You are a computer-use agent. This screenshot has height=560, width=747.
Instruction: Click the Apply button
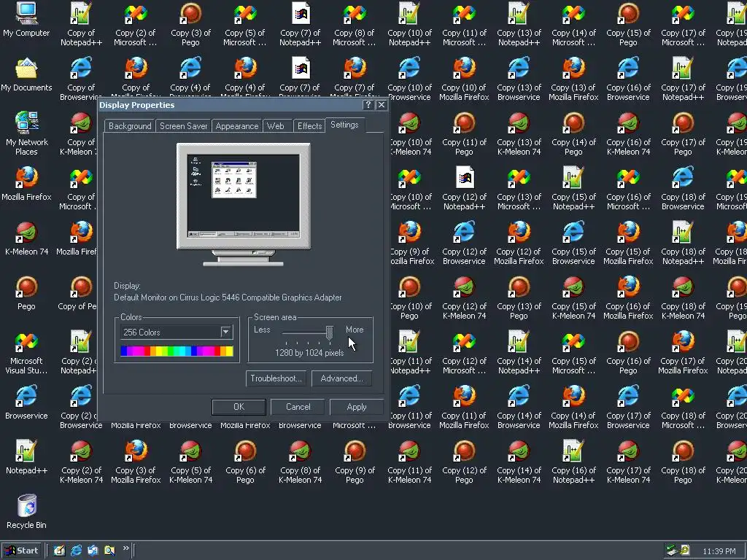point(356,407)
